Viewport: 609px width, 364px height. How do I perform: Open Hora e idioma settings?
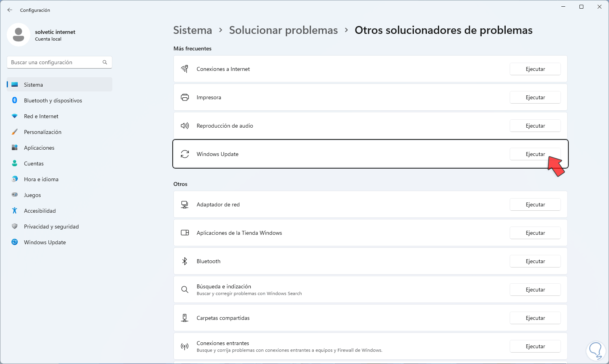click(41, 179)
